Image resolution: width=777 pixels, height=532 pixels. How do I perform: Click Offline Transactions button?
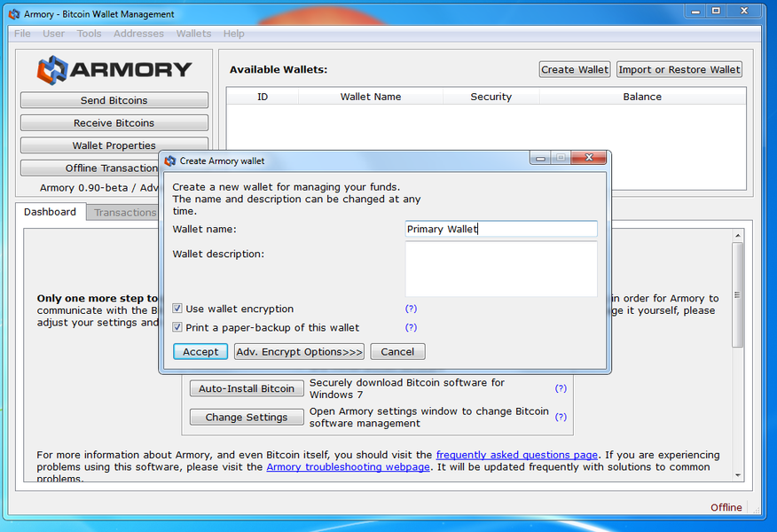pos(90,168)
